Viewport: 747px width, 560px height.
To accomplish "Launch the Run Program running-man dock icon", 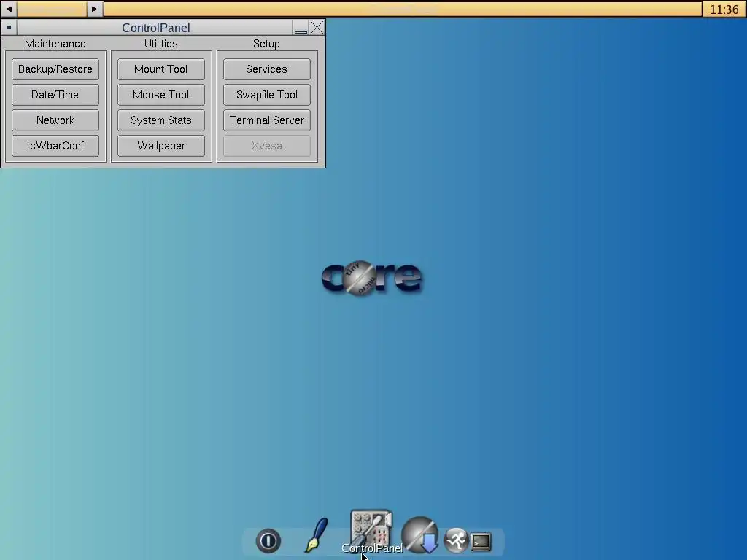I will pos(456,540).
